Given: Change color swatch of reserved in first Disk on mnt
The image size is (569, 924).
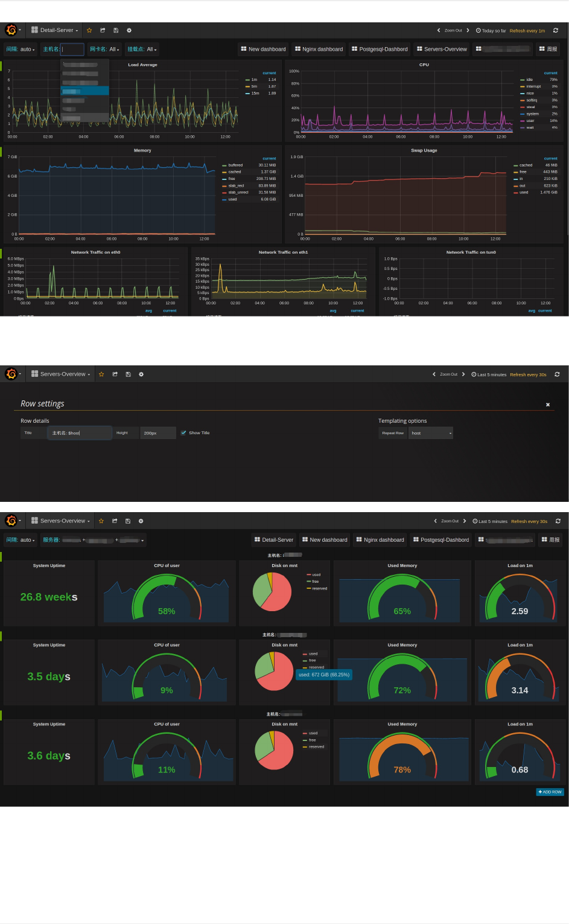Looking at the screenshot, I should pyautogui.click(x=308, y=588).
